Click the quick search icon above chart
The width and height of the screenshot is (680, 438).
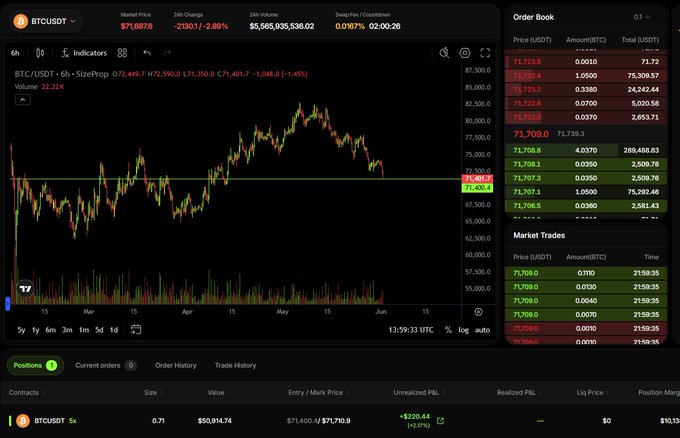point(444,53)
